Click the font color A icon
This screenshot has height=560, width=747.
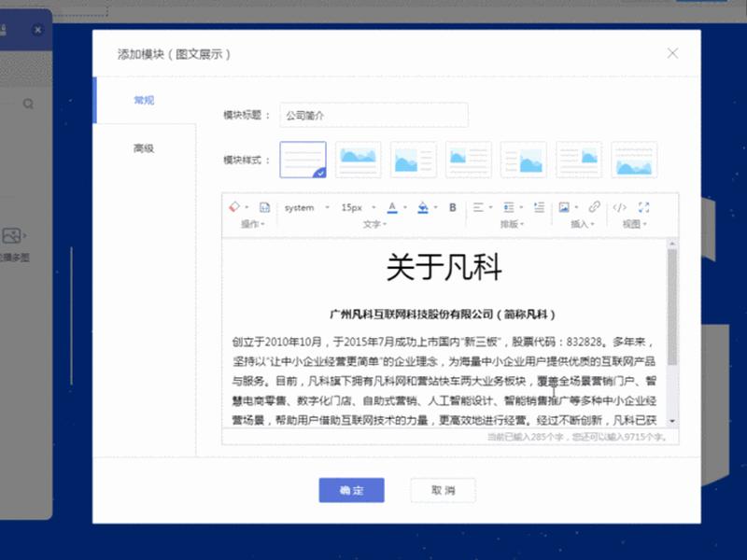[392, 207]
